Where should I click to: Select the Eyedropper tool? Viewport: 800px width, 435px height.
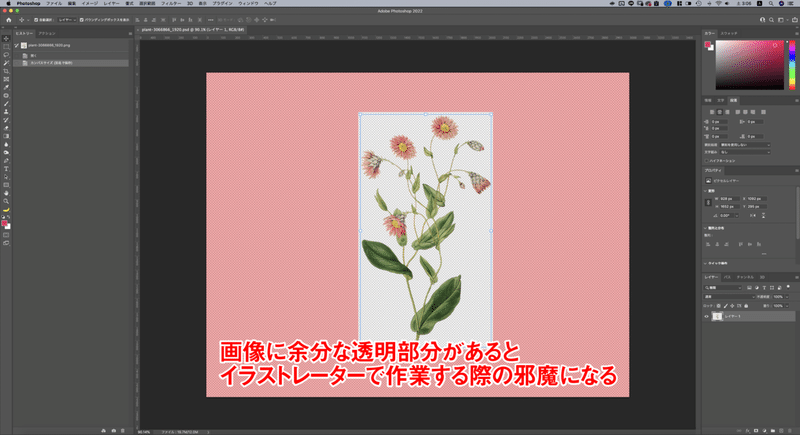(6, 88)
